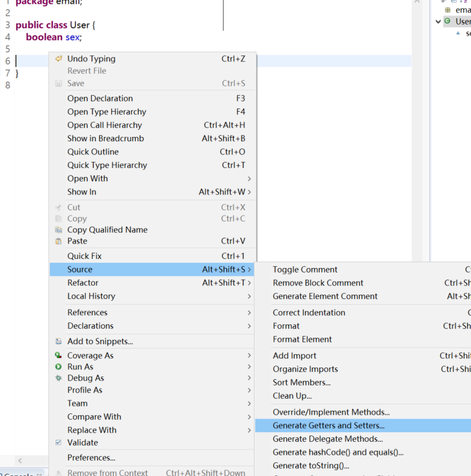Click the horizontal scrollbar left arrow
The width and height of the screenshot is (471, 476).
click(20, 460)
